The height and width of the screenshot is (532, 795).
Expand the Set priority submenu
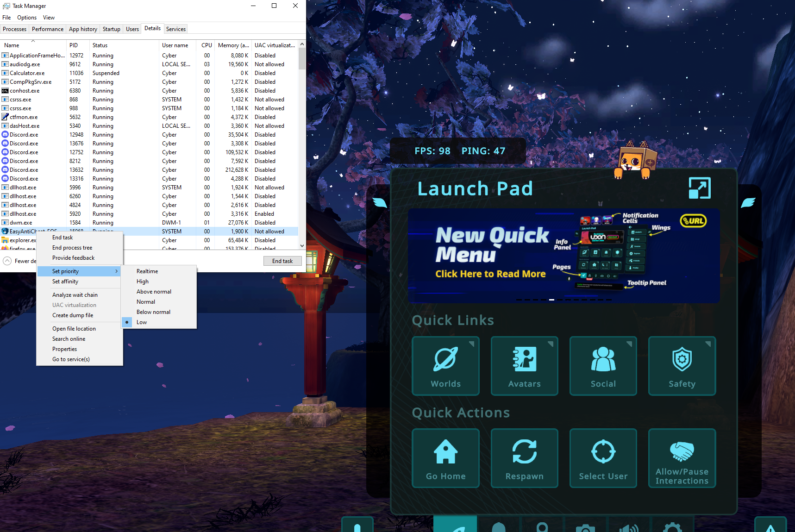[79, 271]
